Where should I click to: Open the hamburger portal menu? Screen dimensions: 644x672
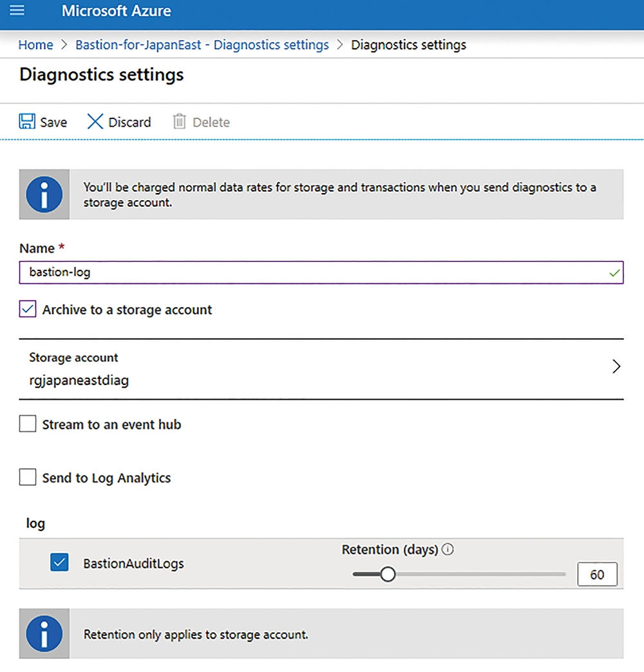click(x=17, y=10)
